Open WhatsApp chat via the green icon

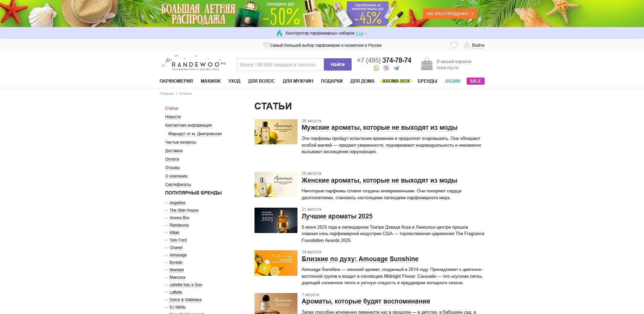tap(376, 68)
